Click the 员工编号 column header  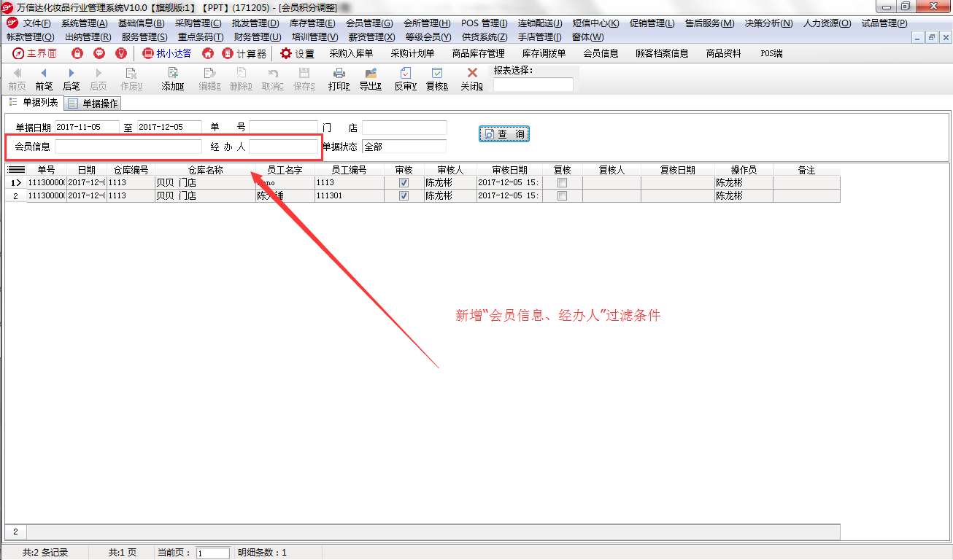tap(350, 170)
